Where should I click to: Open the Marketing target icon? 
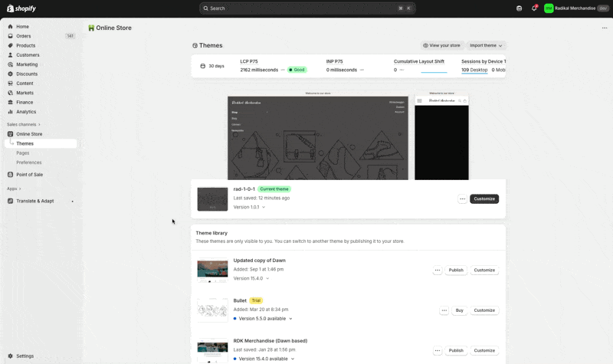pos(10,64)
